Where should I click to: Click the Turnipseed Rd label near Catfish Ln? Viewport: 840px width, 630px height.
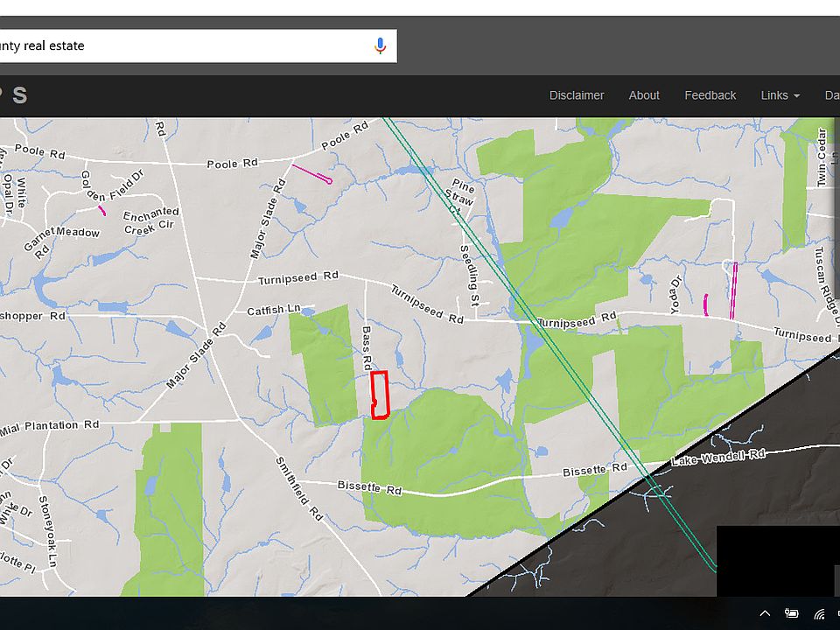click(297, 278)
